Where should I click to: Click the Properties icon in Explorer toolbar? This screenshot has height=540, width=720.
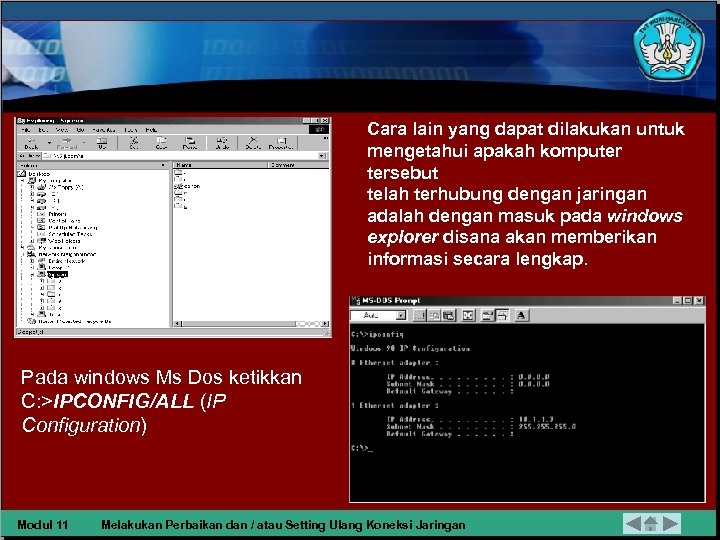(281, 143)
